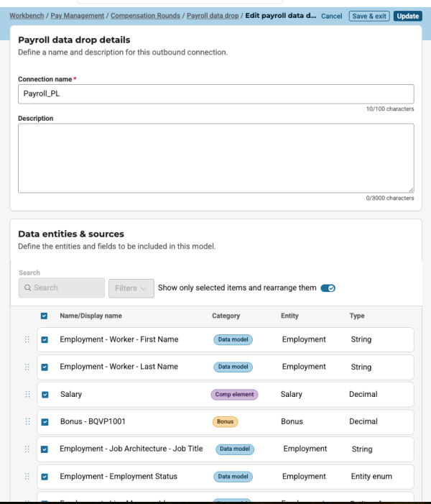Click into the Connection name field
431x504 pixels.
[215, 93]
